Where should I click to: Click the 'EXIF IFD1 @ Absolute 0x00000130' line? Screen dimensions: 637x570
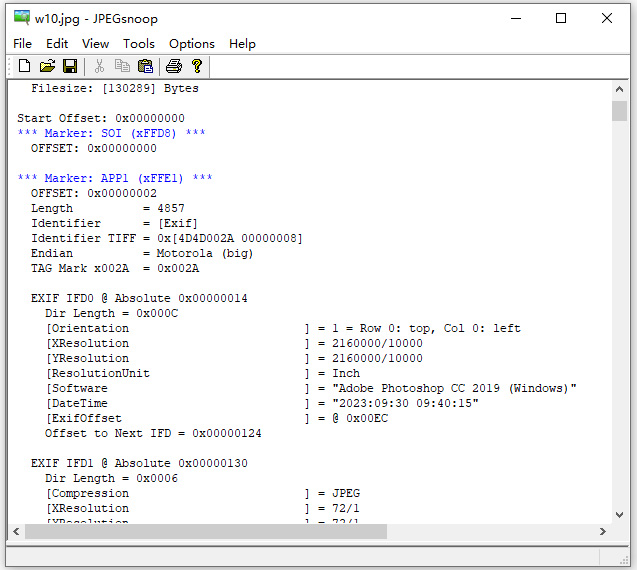[139, 463]
